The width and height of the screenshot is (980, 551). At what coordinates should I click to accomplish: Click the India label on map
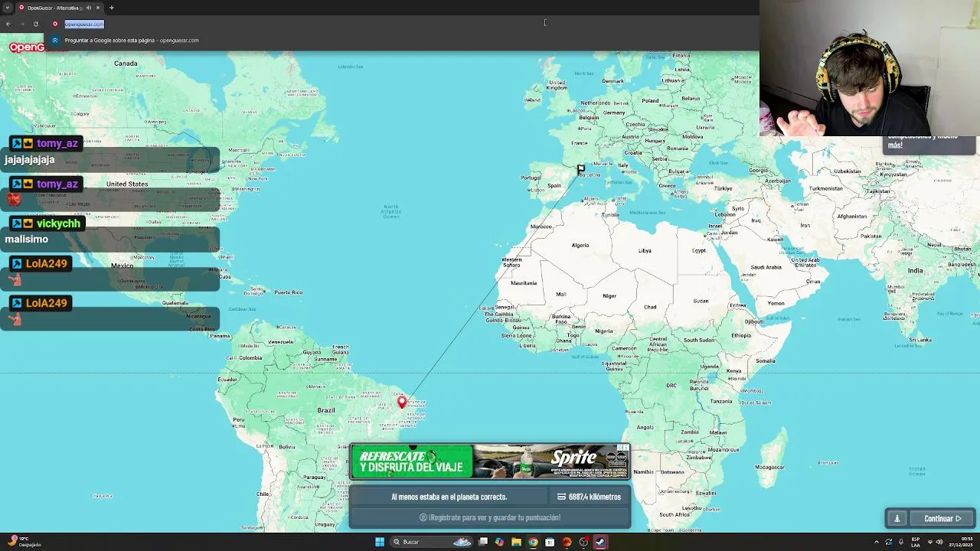coord(915,271)
